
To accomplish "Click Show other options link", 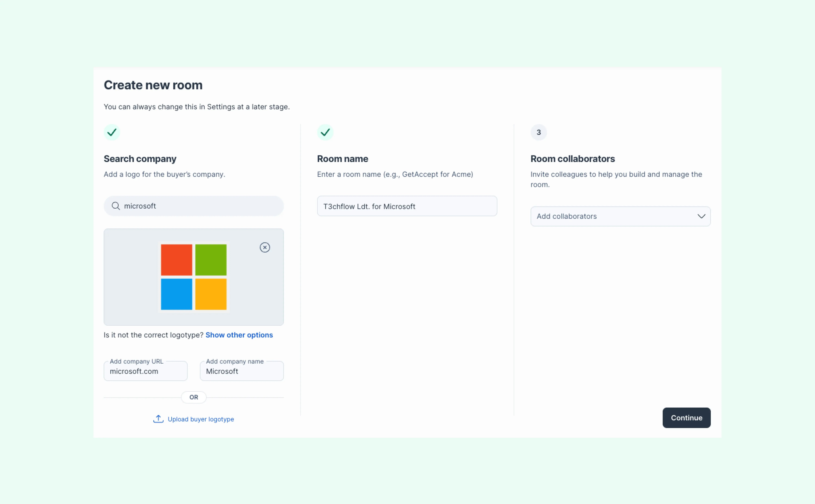I will tap(239, 335).
